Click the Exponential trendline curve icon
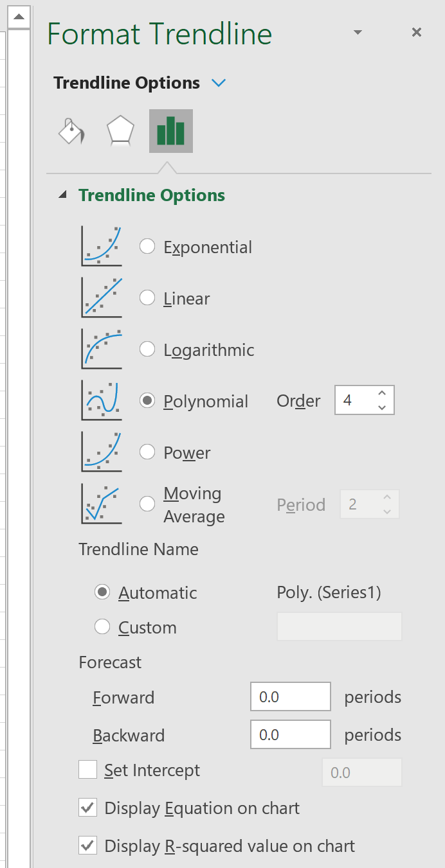The width and height of the screenshot is (445, 868). point(102,246)
